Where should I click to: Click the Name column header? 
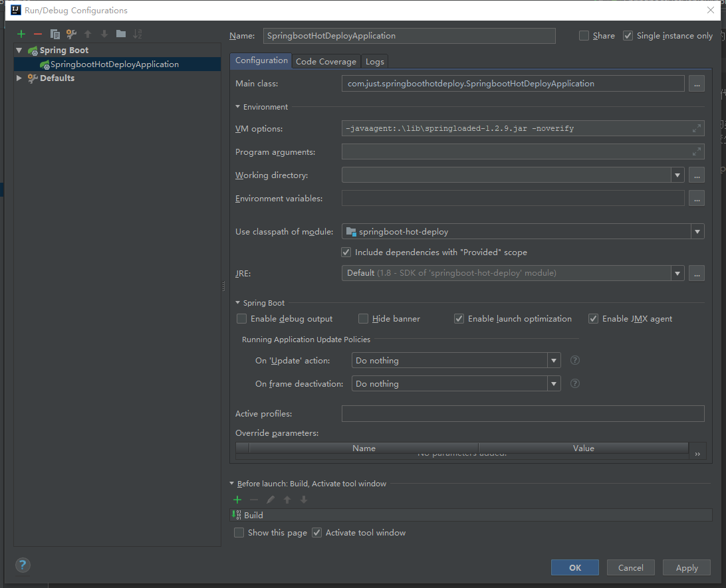click(x=364, y=448)
